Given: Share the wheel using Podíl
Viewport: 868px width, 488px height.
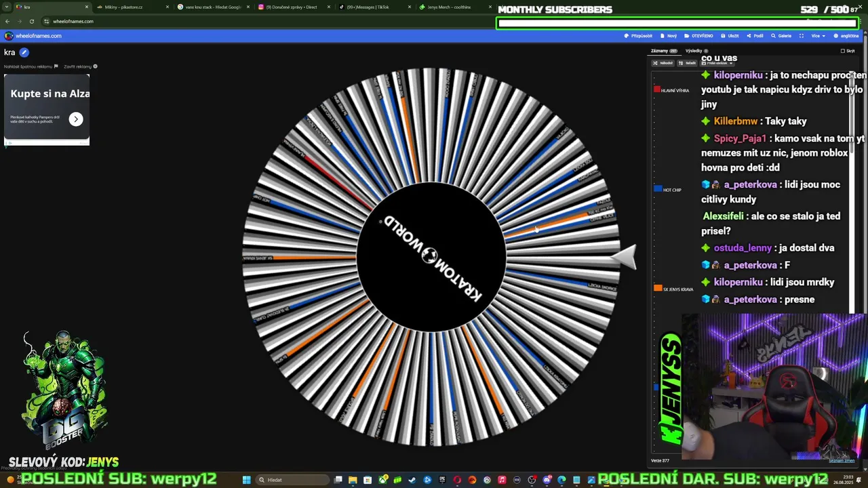Looking at the screenshot, I should click(755, 36).
